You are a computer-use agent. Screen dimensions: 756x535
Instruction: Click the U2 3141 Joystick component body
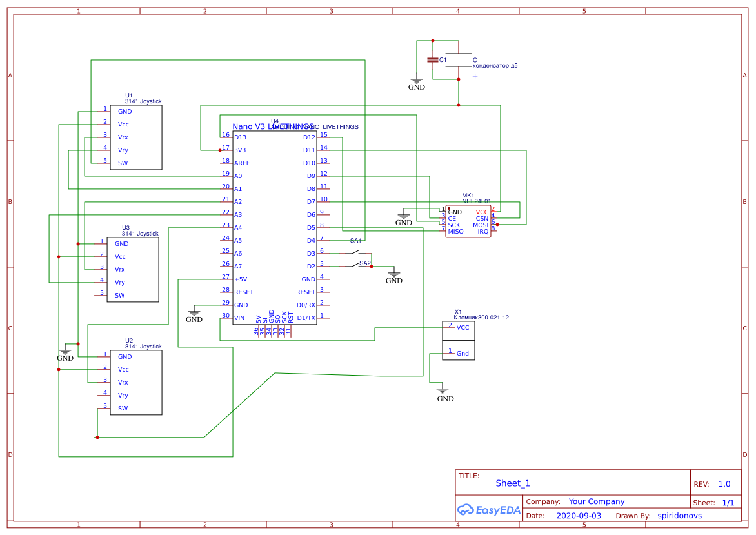pos(135,383)
